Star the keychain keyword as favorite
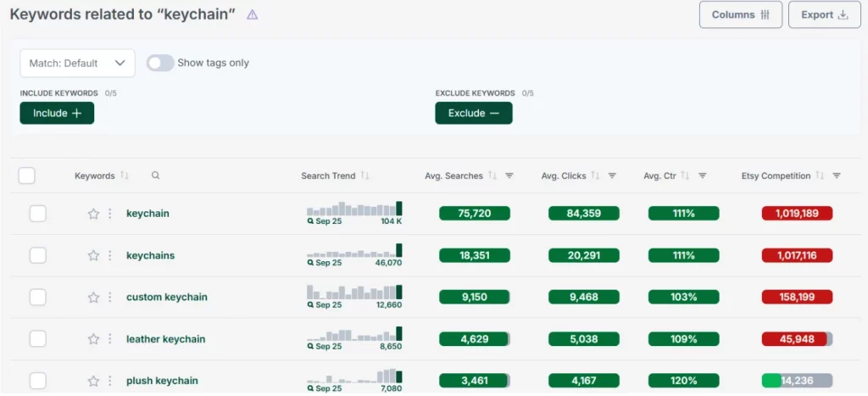 (93, 214)
